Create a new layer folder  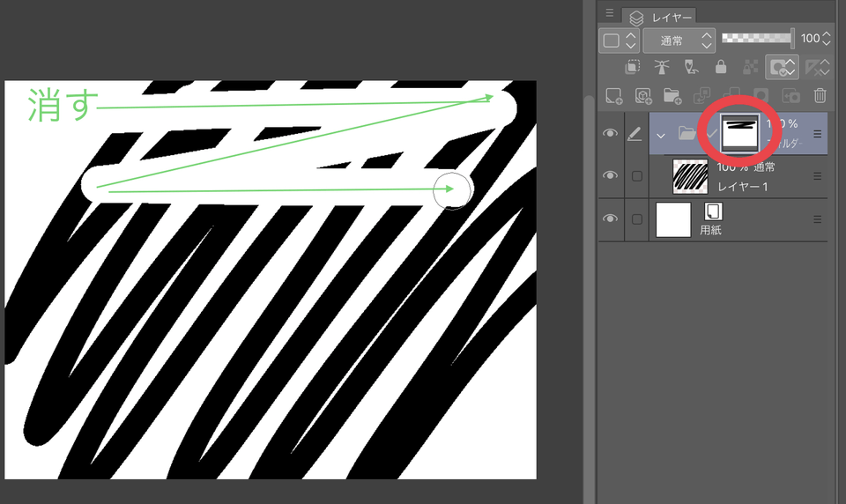672,96
